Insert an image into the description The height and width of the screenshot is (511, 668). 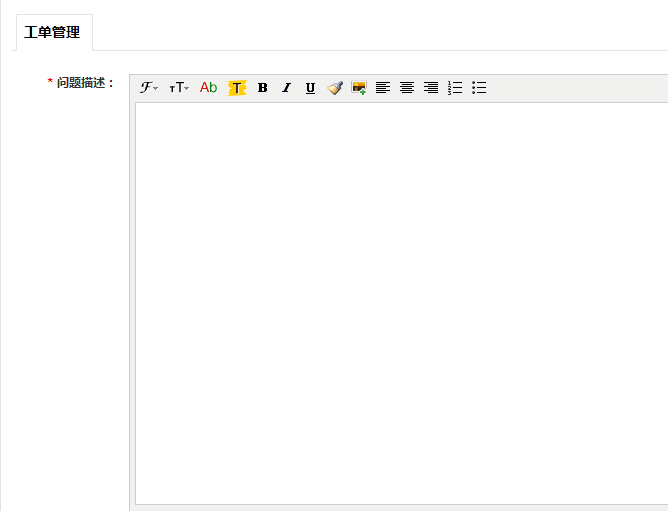tap(359, 88)
